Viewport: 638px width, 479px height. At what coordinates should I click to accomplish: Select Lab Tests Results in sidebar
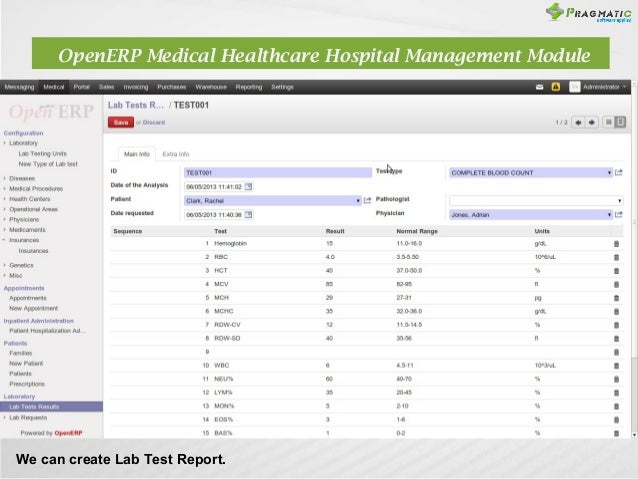pos(51,407)
